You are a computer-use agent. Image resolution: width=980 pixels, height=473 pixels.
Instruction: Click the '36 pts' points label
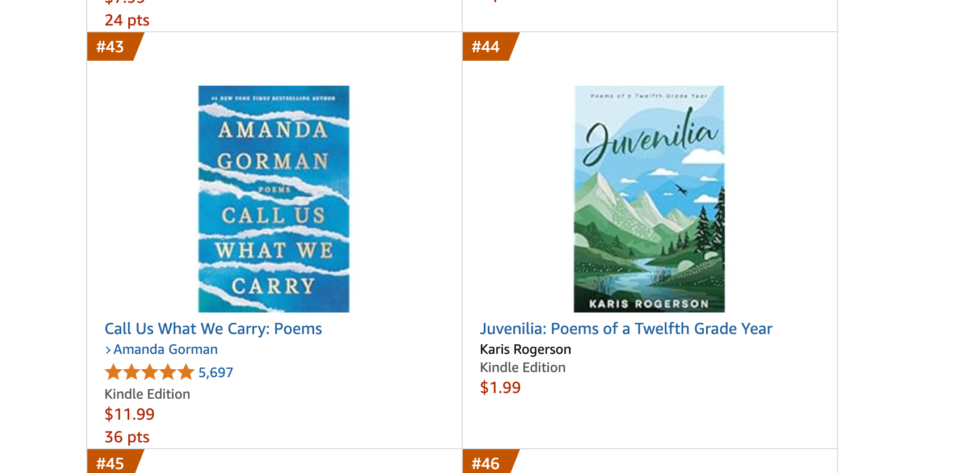(127, 437)
